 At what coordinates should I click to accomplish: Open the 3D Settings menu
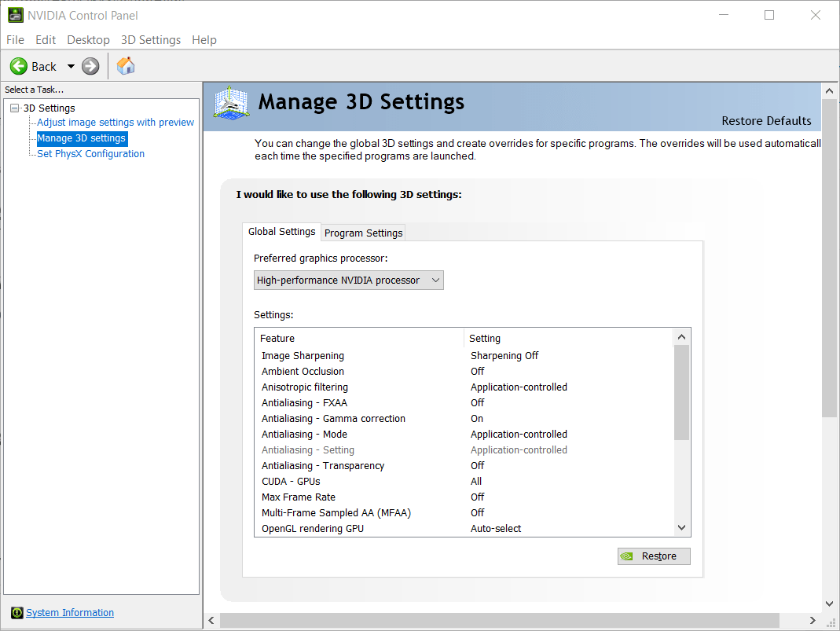[150, 39]
